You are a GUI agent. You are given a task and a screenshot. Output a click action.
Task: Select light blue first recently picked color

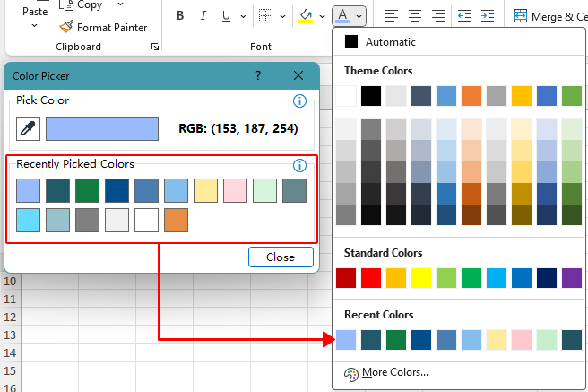click(29, 190)
